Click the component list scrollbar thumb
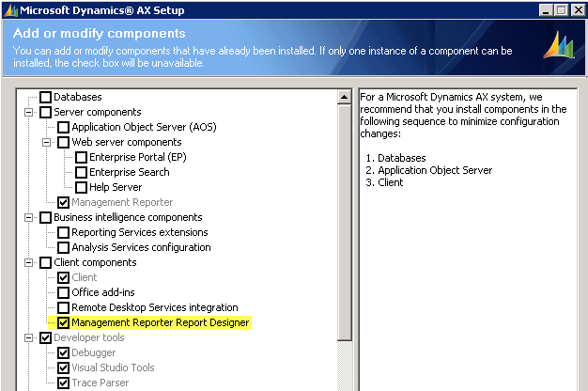The height and width of the screenshot is (391, 588). coord(344,223)
